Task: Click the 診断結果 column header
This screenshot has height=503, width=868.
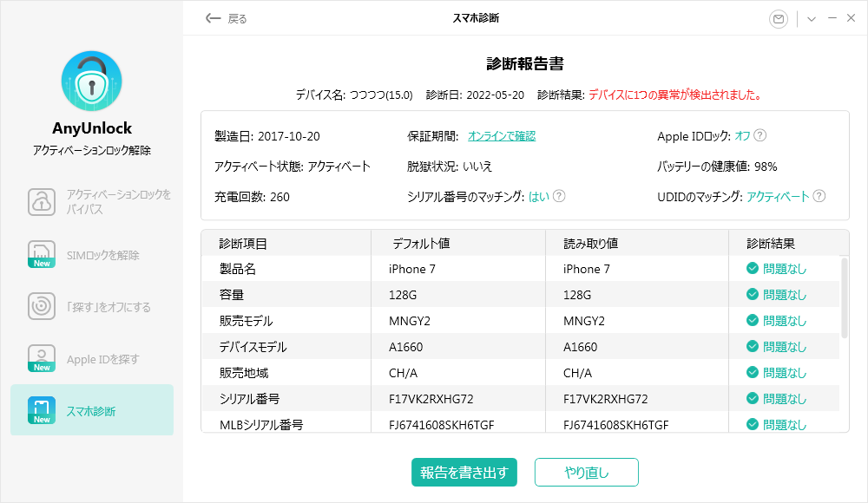Action: tap(771, 244)
